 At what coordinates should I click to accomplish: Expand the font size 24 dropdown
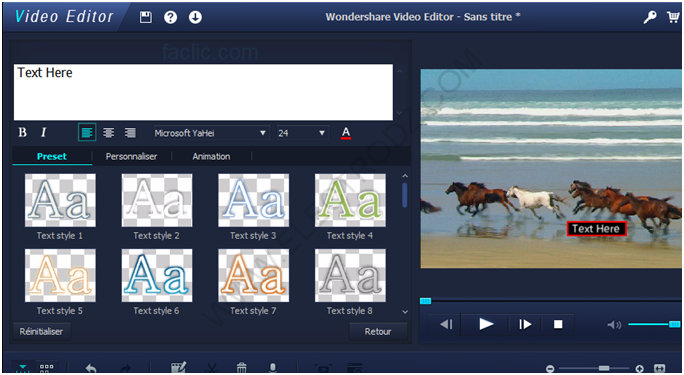coord(302,133)
